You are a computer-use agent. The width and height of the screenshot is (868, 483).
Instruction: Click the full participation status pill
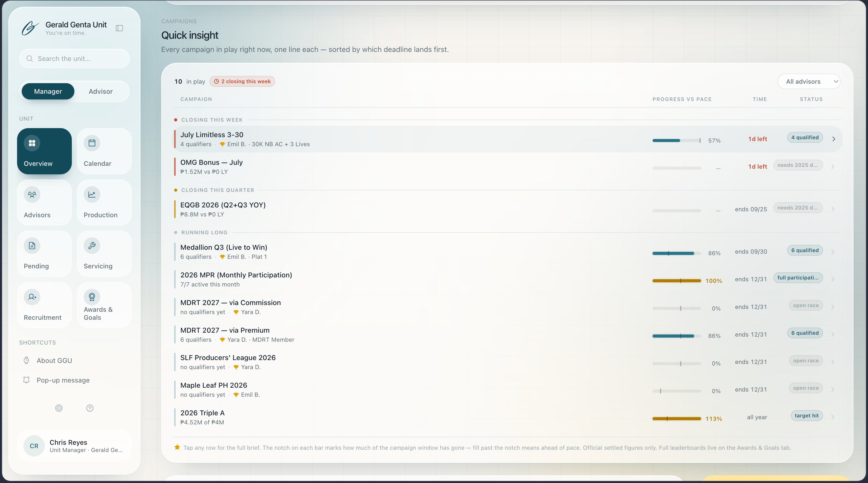(x=798, y=278)
